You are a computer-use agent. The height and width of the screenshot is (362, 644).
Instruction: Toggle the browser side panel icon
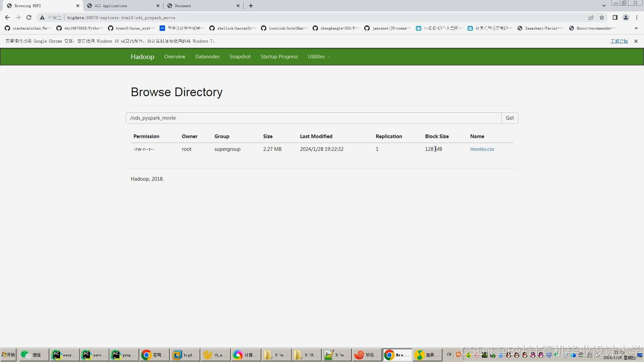click(x=615, y=17)
